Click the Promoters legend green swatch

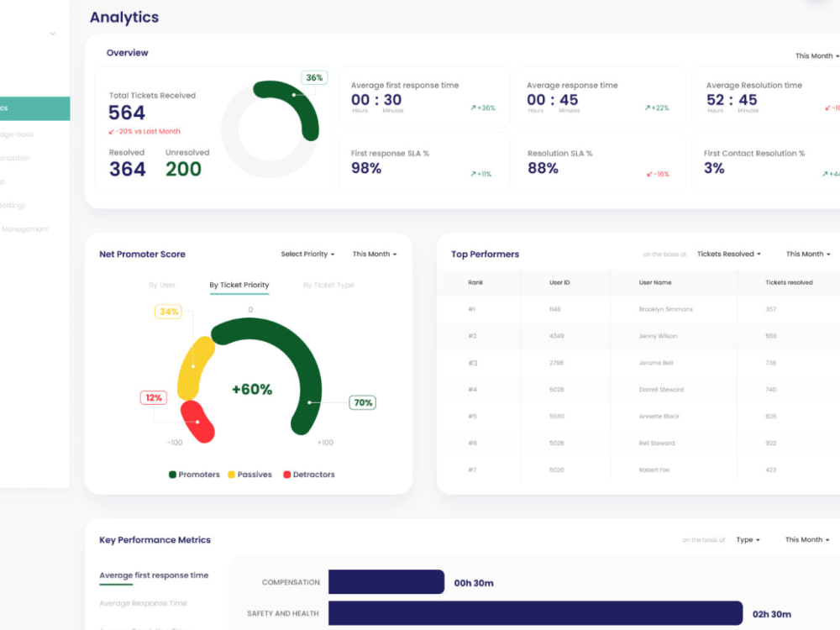(x=172, y=475)
